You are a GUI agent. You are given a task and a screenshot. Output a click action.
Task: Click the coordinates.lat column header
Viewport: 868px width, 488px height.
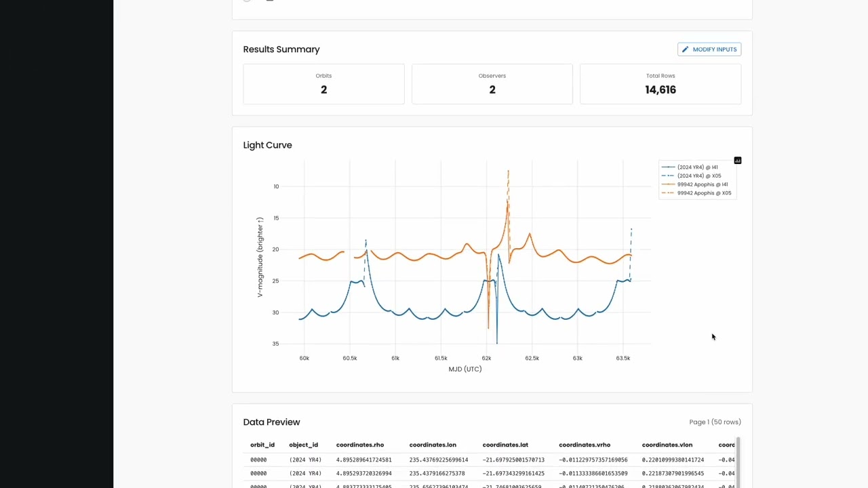point(505,445)
